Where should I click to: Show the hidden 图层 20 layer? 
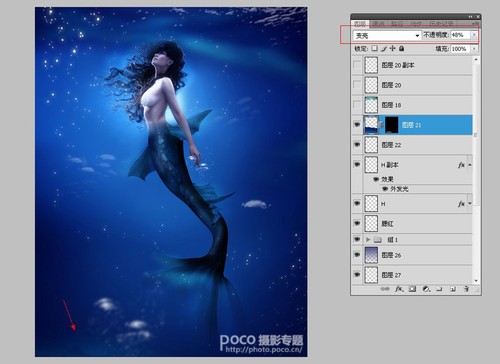click(x=357, y=85)
